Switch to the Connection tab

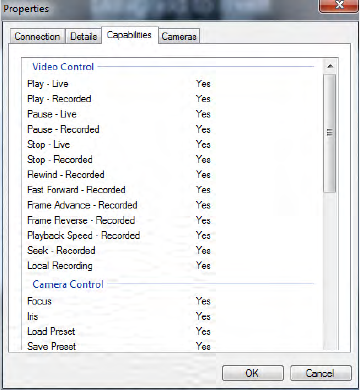click(37, 36)
